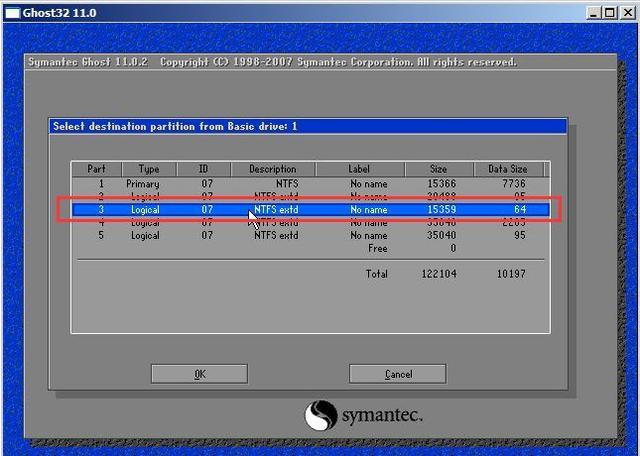640x456 pixels.
Task: Click size value 15359 in selected row
Action: pos(442,209)
